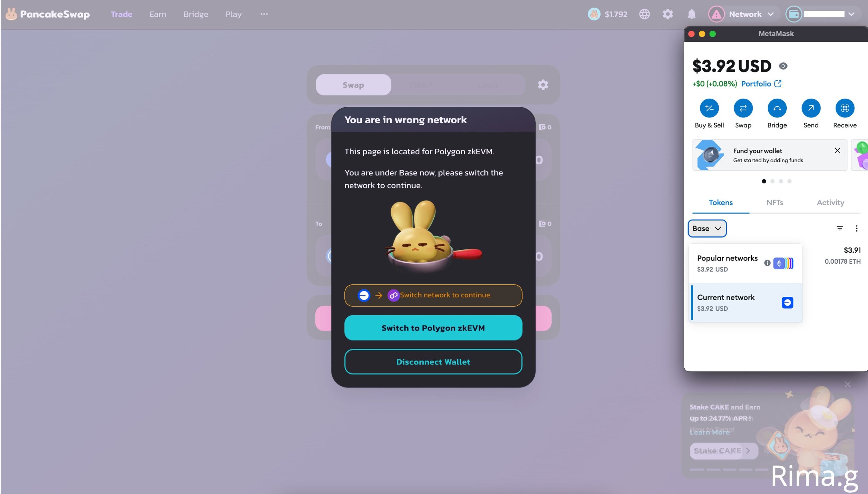The height and width of the screenshot is (494, 868).
Task: Open the notifications bell
Action: coord(691,14)
